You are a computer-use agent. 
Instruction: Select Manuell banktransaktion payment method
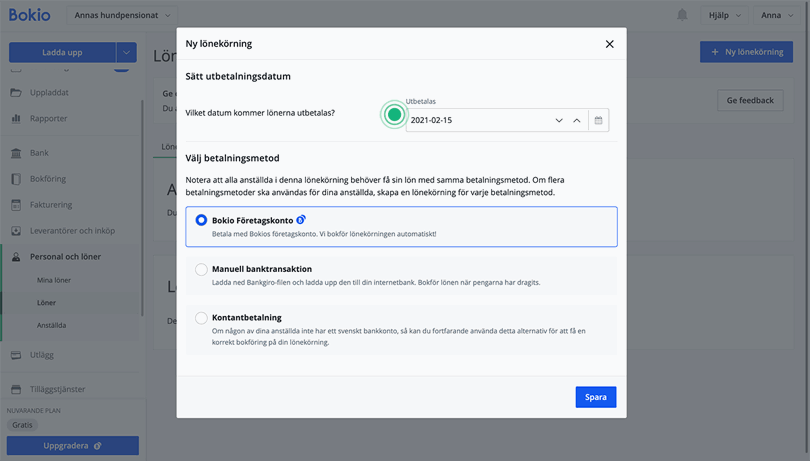point(401,275)
